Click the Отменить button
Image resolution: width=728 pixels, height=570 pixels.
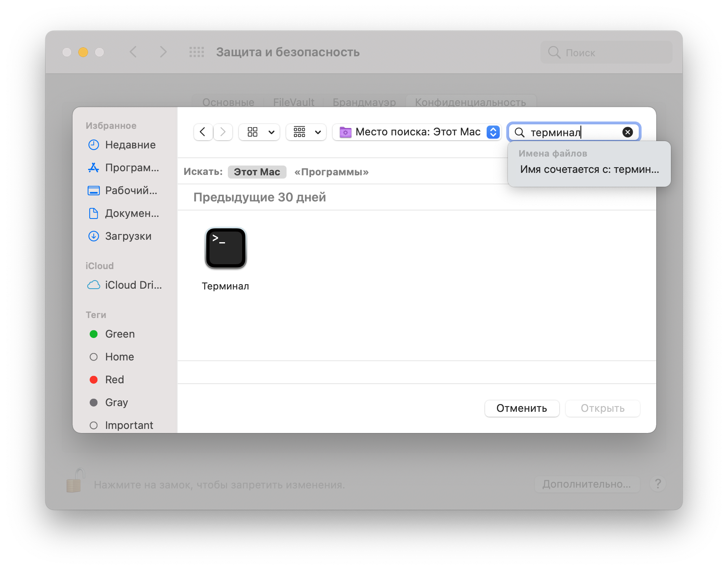coord(522,409)
